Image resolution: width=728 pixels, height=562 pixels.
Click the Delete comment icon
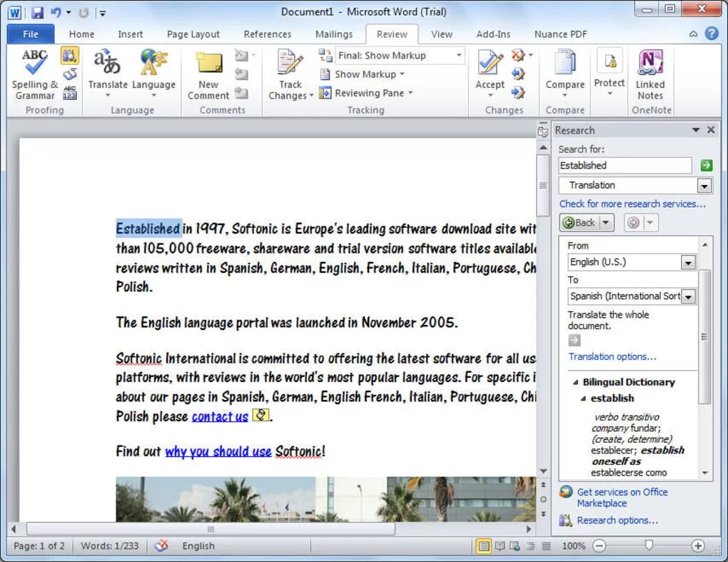tap(242, 55)
